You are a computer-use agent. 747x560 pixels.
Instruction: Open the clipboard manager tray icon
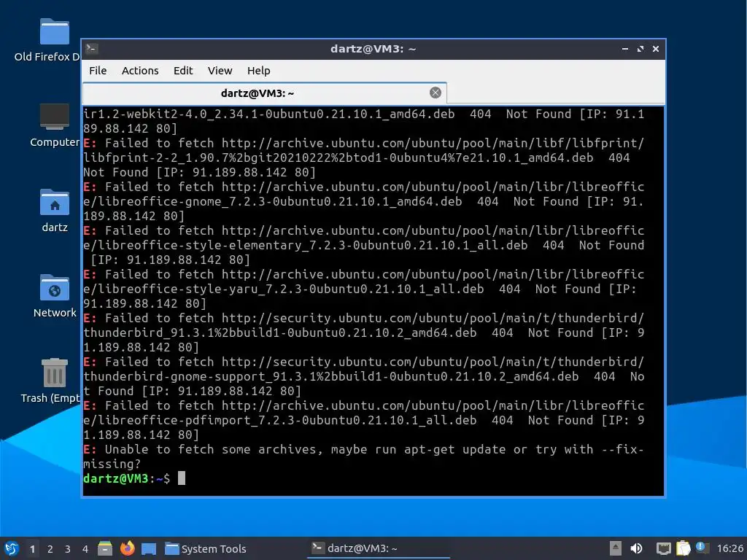tap(683, 548)
